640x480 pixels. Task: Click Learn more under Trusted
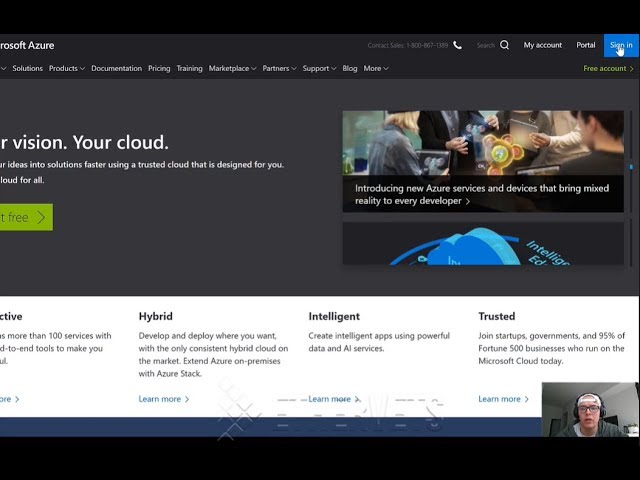pos(499,399)
